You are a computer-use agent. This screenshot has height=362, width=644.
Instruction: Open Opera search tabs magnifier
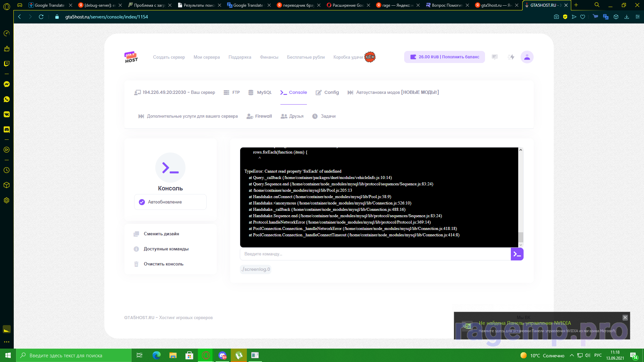597,5
